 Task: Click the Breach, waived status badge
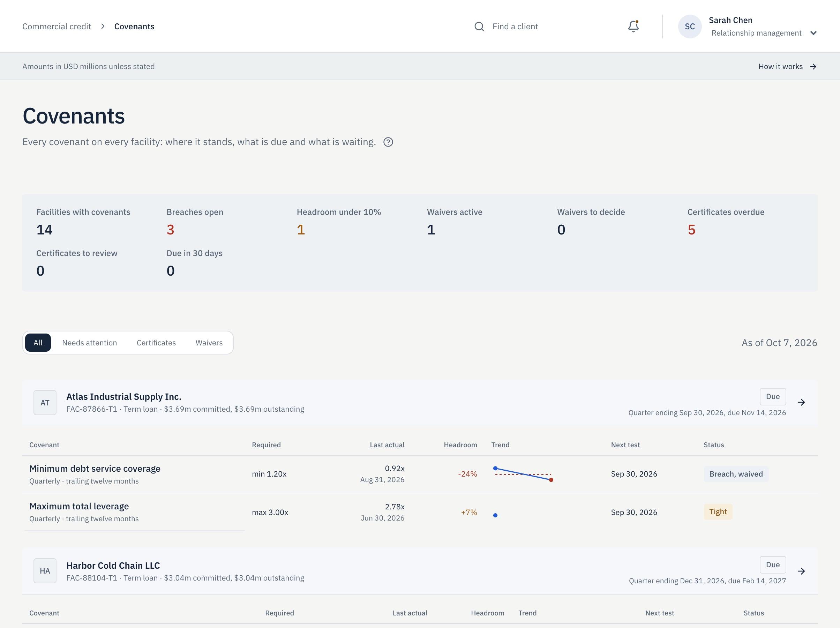(x=736, y=474)
